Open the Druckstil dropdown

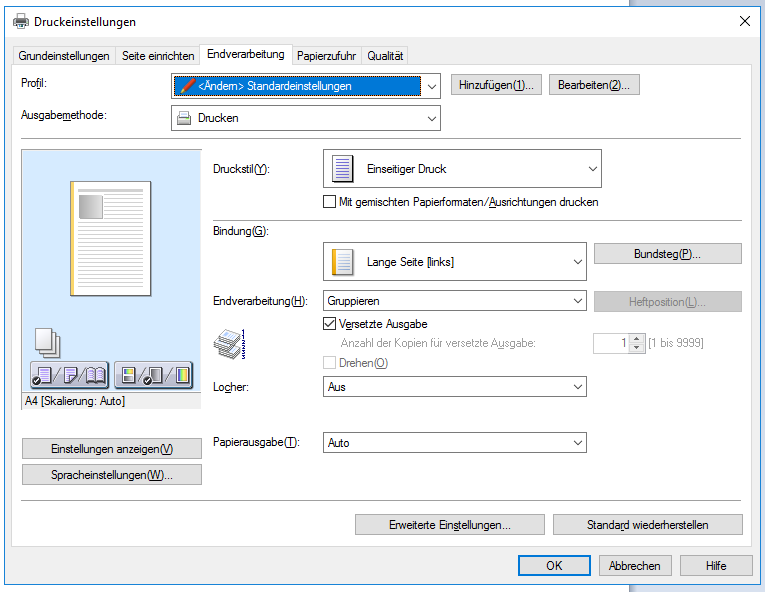coord(462,169)
